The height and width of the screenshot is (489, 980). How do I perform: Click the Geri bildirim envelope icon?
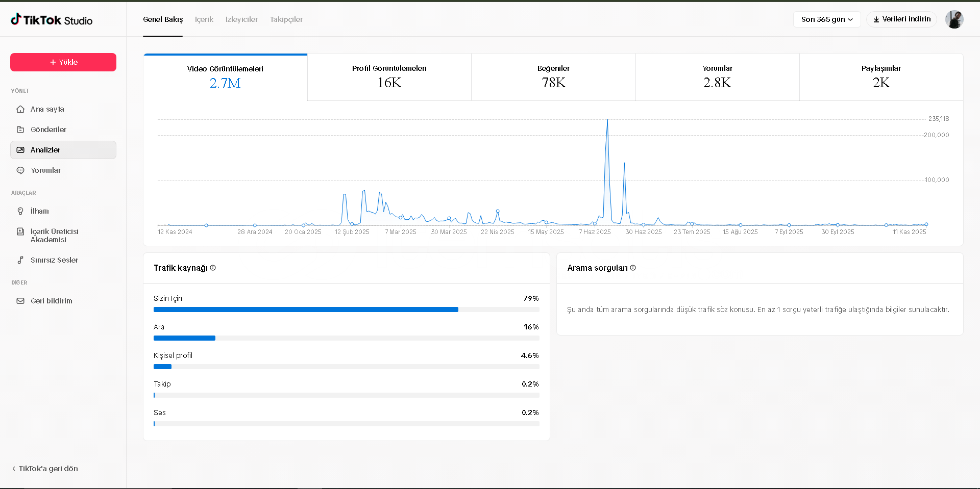(20, 301)
